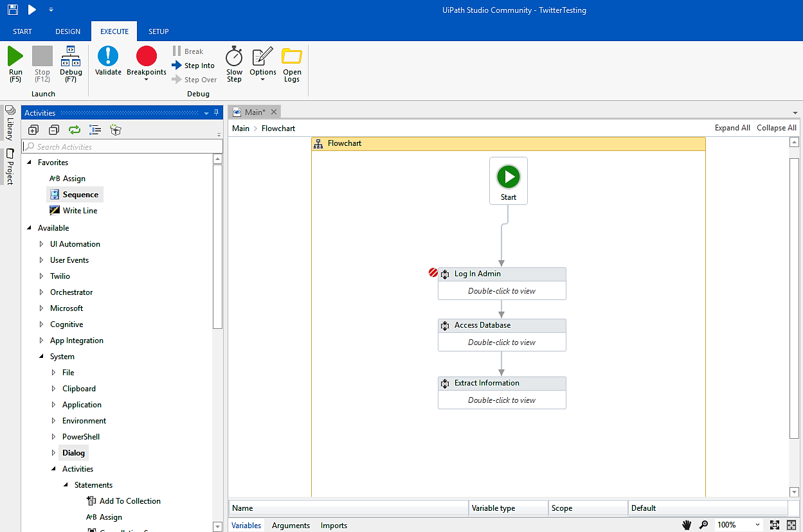
Task: Collapse the System category
Action: click(42, 357)
